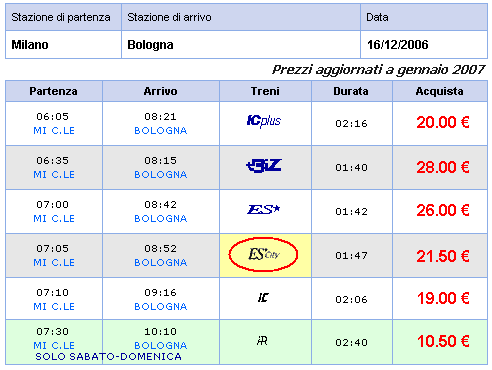Buy the 21.50 € ES City ticket
492x370 pixels.
coord(443,256)
